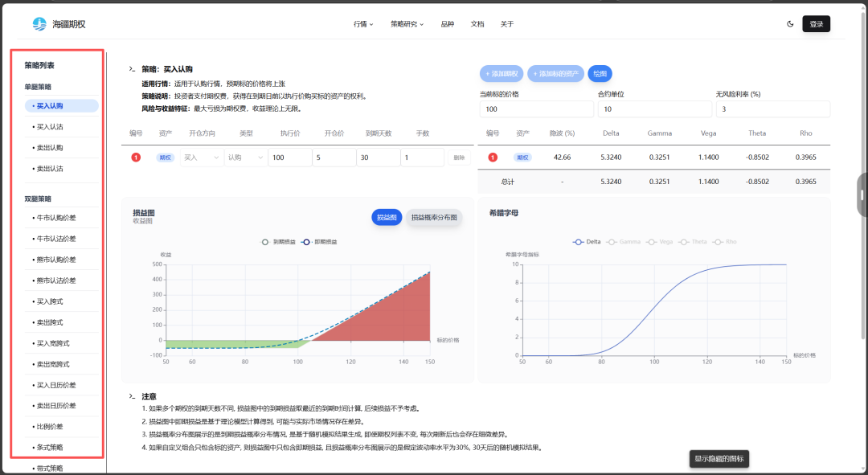Click the side handle on the right edge

click(x=862, y=195)
